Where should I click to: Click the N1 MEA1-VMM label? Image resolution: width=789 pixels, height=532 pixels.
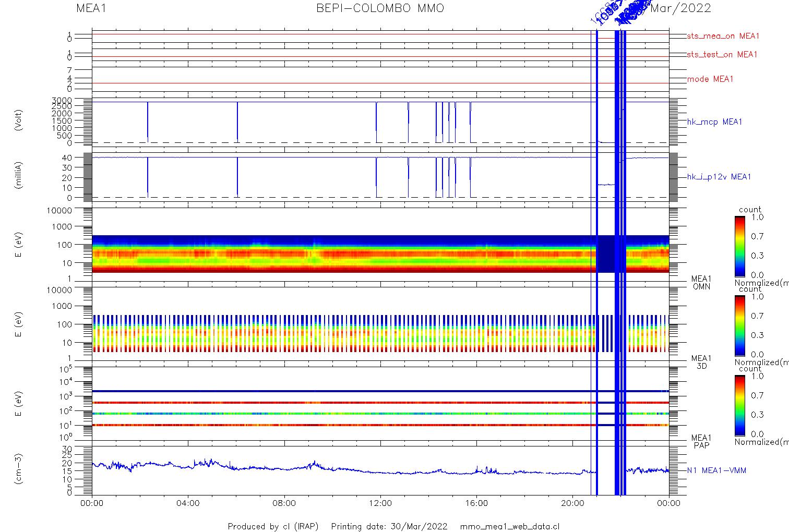716,470
